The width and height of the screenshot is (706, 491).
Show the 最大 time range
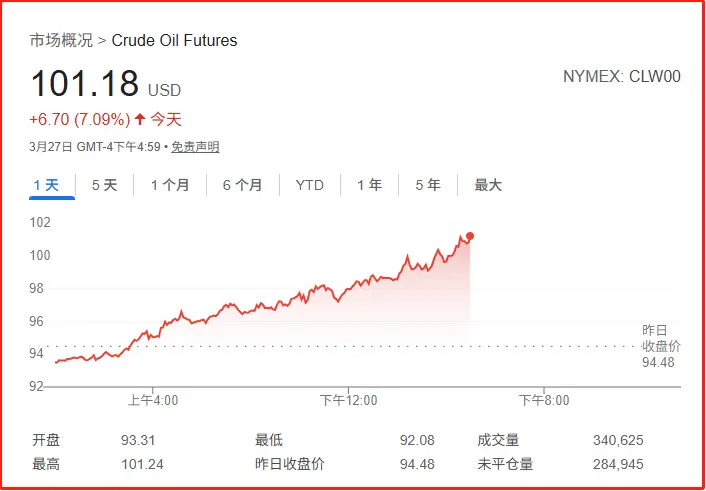(488, 185)
